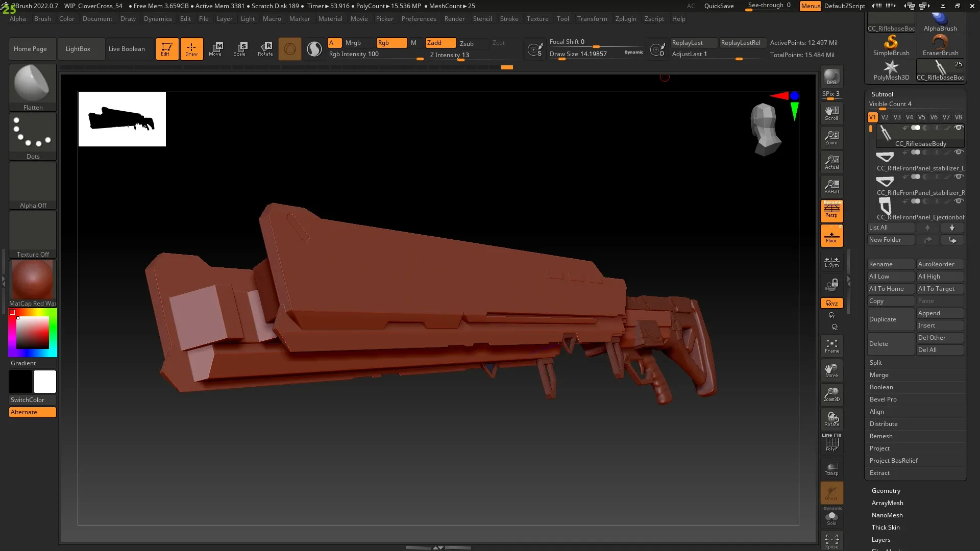Toggle eye visibility on CC_RiflebaseBody subtool

pos(958,128)
